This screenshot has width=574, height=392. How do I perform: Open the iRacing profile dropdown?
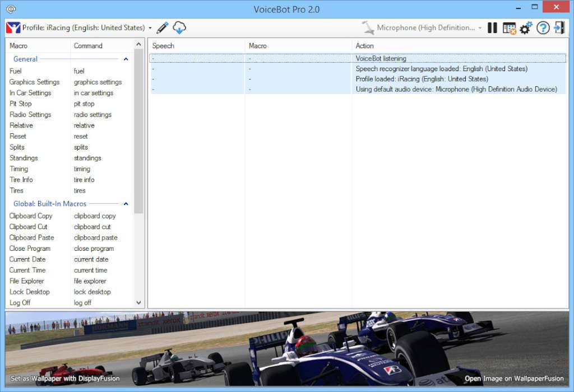pos(149,27)
